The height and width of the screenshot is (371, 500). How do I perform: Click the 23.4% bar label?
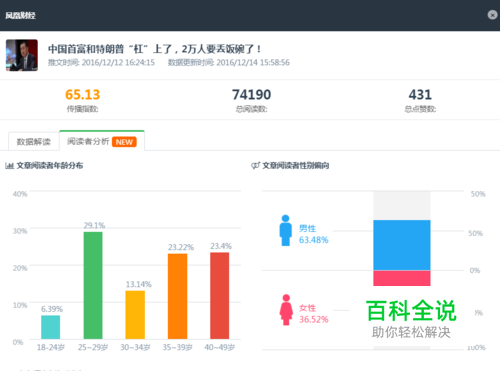point(221,246)
